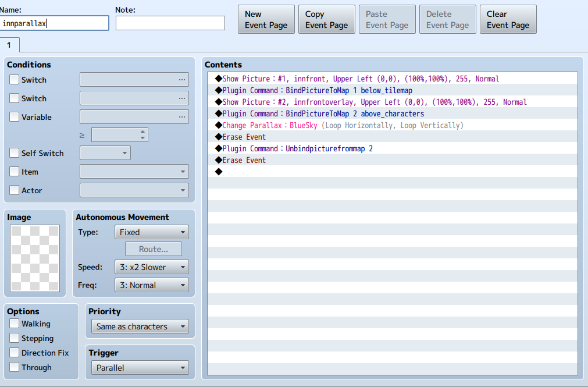588x387 pixels.
Task: Select the empty diamond command line
Action: tap(219, 172)
